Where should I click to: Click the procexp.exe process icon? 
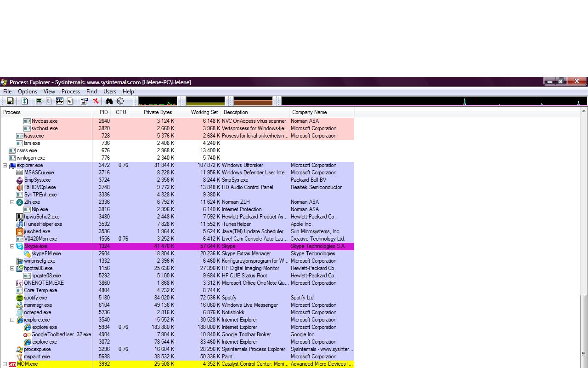tap(20, 349)
